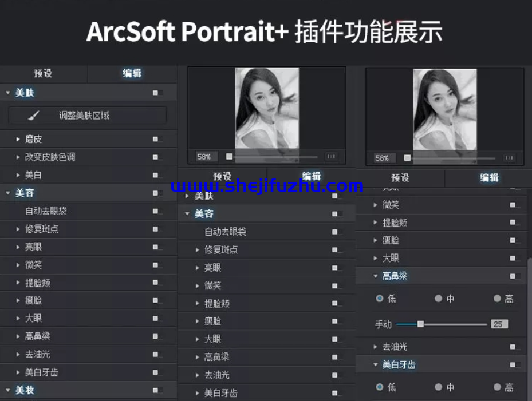Screen dimensions: 532x401
Task: Click 瘦脸 row label in right panel
Action: [391, 240]
